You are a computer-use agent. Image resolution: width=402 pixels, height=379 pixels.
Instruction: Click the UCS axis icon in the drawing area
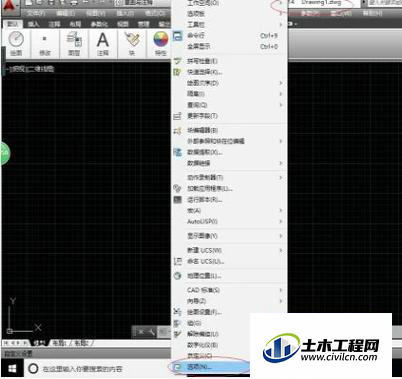pos(23,316)
